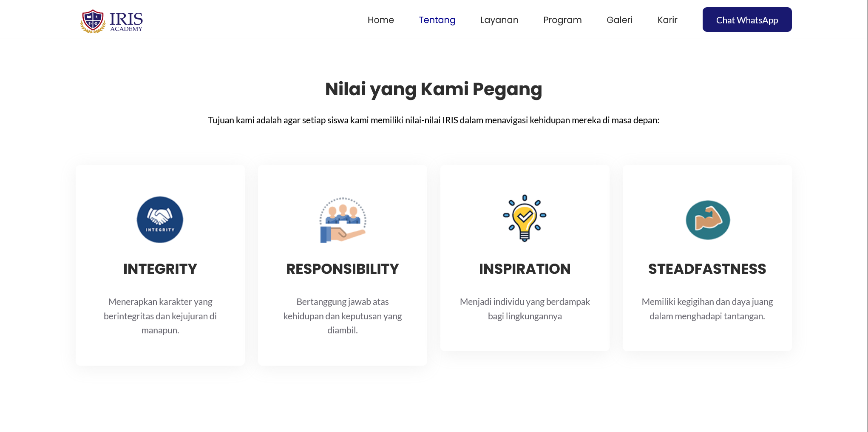Click the INTEGRITY card title
The height and width of the screenshot is (432, 868).
(x=160, y=269)
